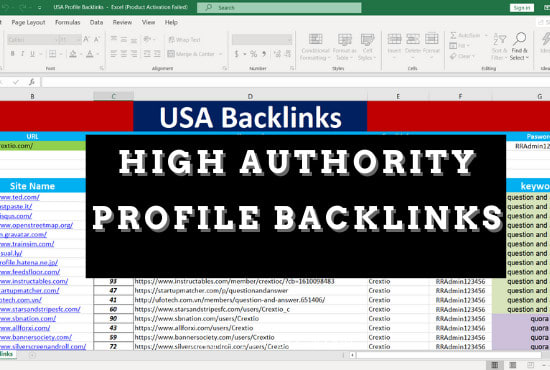Open the number format combo box

(x=262, y=40)
